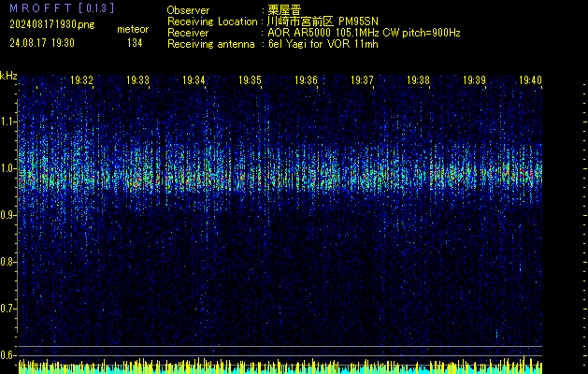
Task: Click the date stamp 24.08.17 19:30
Action: [43, 43]
